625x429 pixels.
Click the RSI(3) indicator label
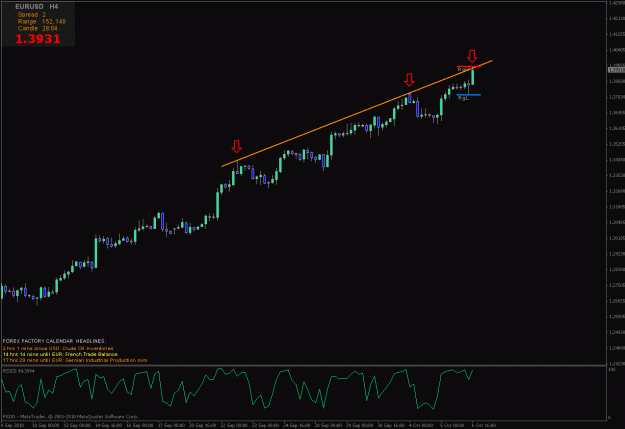coord(18,371)
